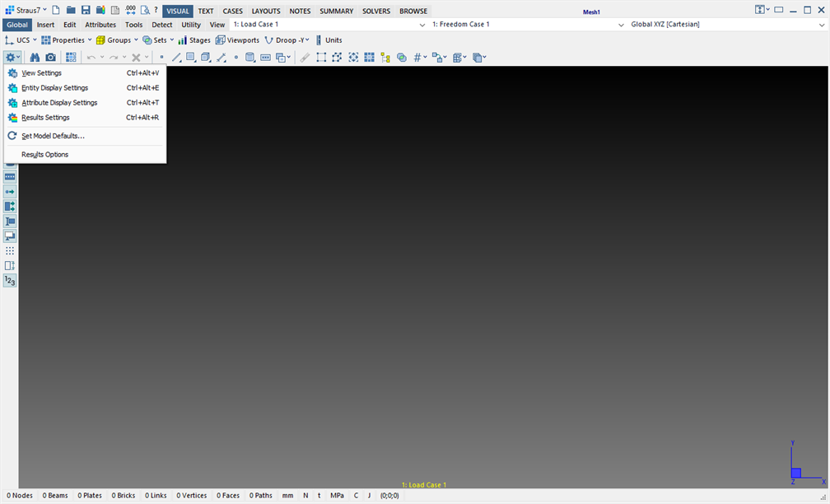The image size is (830, 504).
Task: Click the MPa stress units in status bar
Action: [x=337, y=495]
